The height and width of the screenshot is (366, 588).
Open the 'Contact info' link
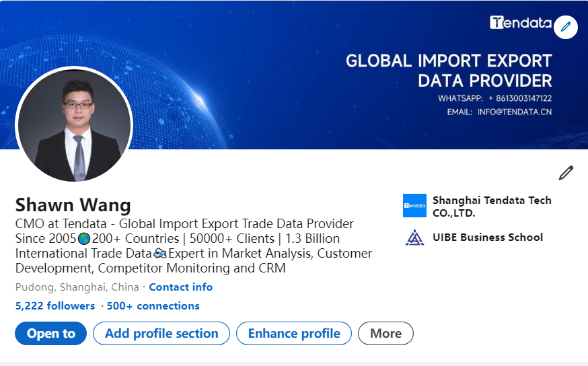pyautogui.click(x=180, y=287)
